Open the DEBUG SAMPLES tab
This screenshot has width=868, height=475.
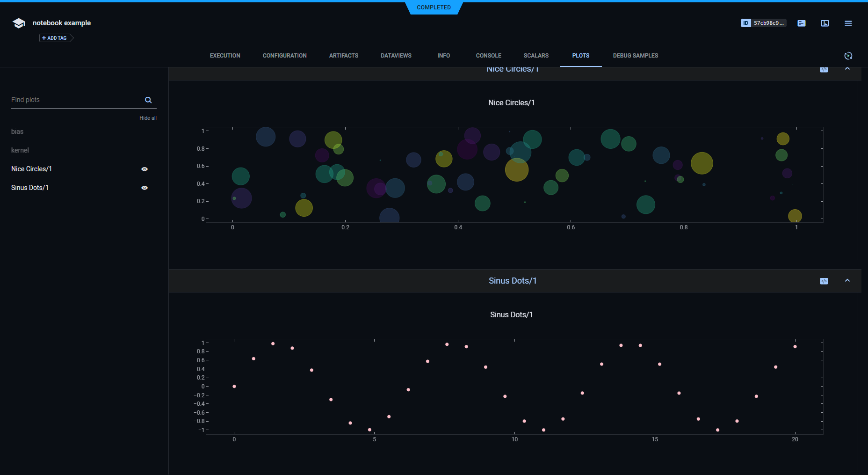(x=635, y=56)
